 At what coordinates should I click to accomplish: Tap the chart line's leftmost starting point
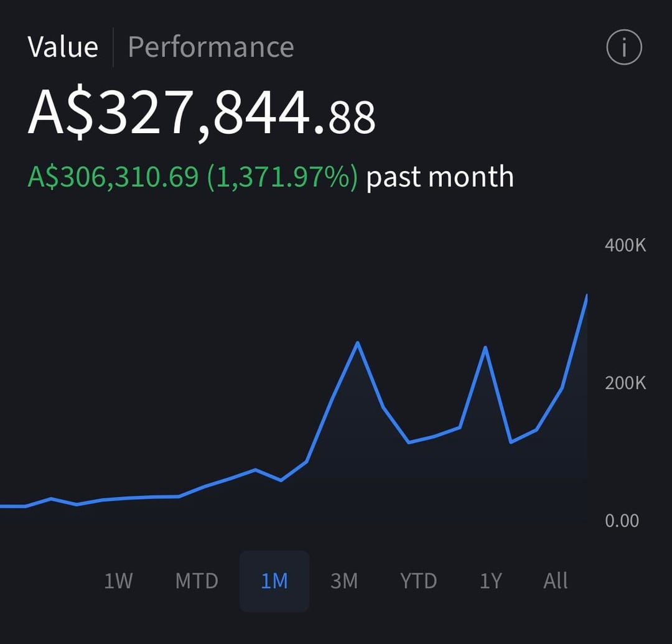pos(2,506)
